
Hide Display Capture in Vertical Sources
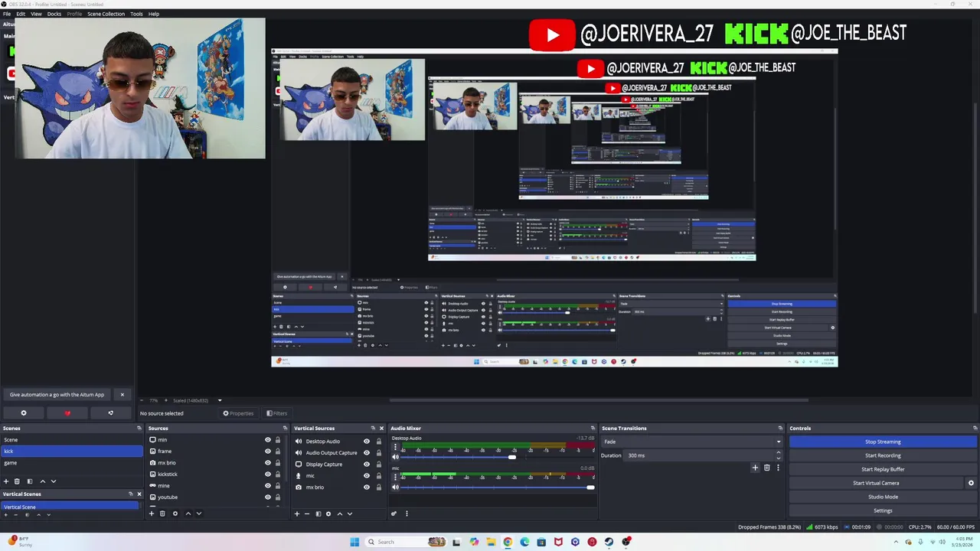(x=367, y=464)
